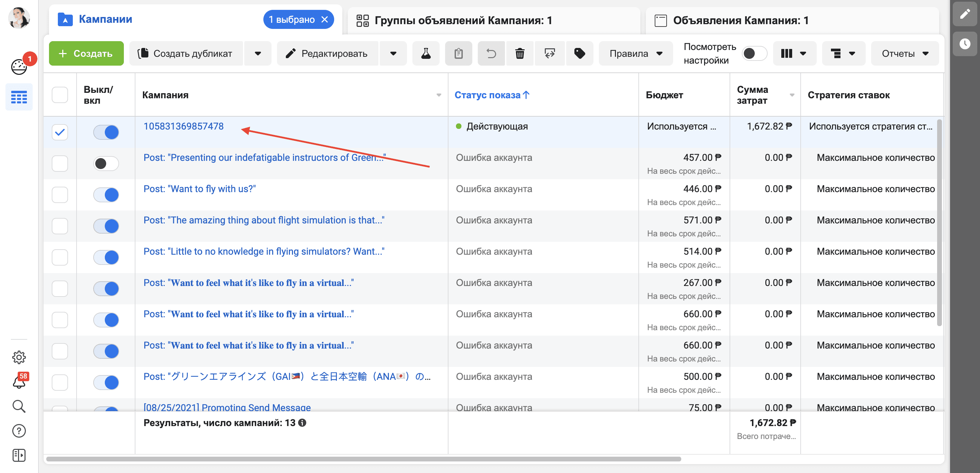Click the green 'Создать' button

click(x=86, y=54)
